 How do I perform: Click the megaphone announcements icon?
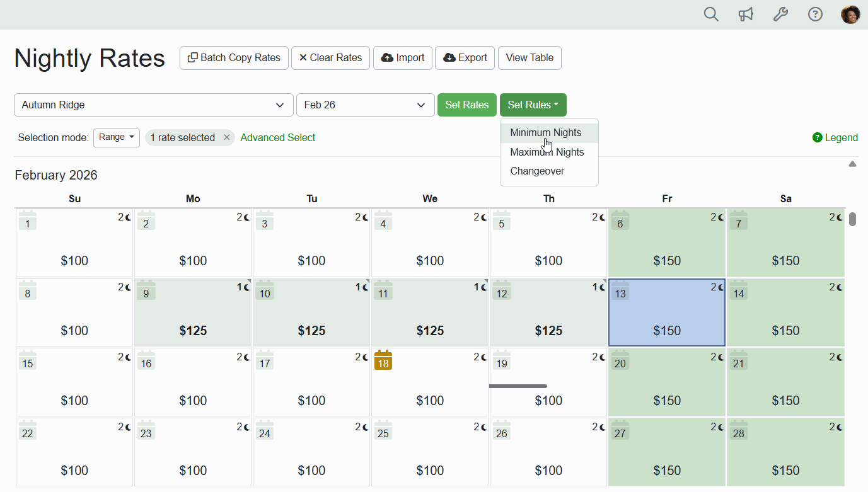pos(746,14)
